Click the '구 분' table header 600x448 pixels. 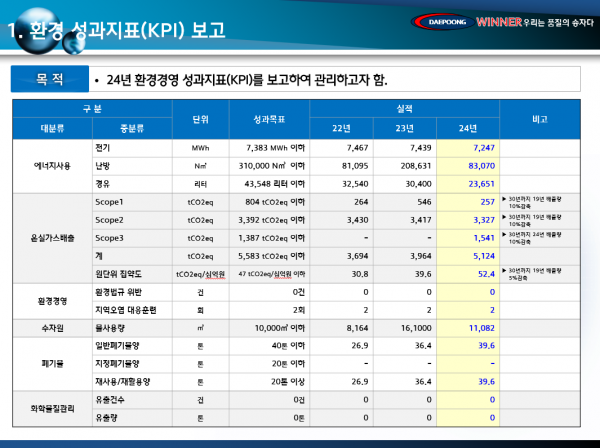pos(92,109)
